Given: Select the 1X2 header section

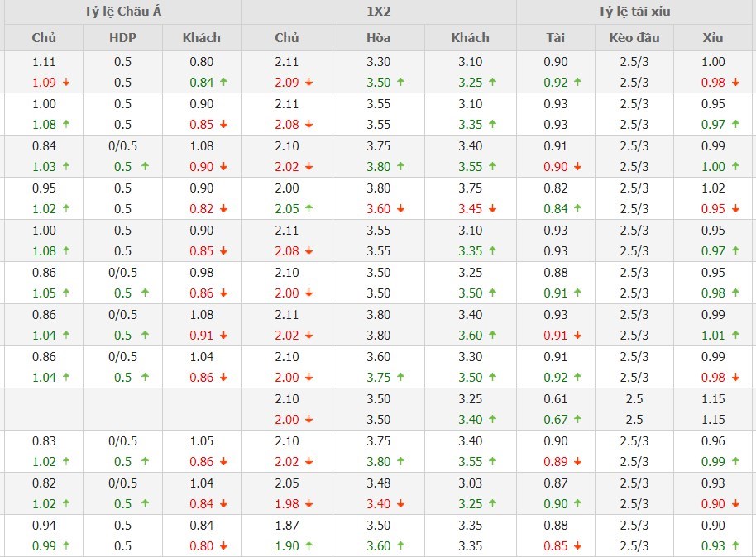Looking at the screenshot, I should (378, 12).
